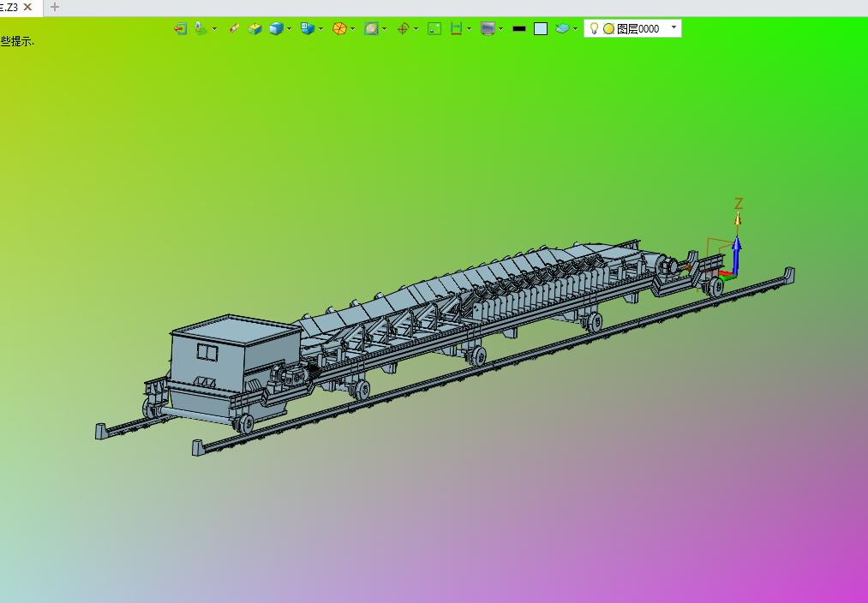Screen dimensions: 868x603
Task: Expand the arrow beside blue cube icon
Action: [289, 29]
